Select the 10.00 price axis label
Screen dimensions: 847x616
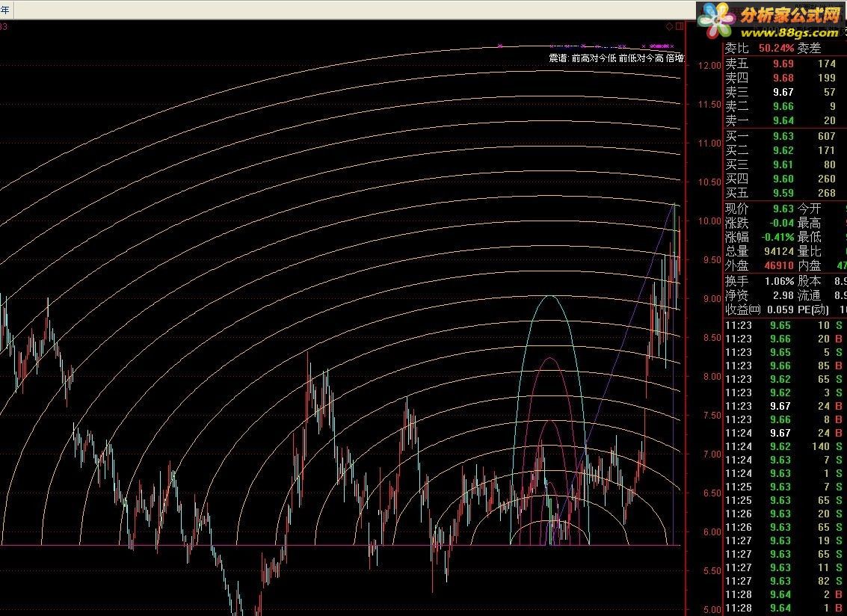pyautogui.click(x=709, y=221)
